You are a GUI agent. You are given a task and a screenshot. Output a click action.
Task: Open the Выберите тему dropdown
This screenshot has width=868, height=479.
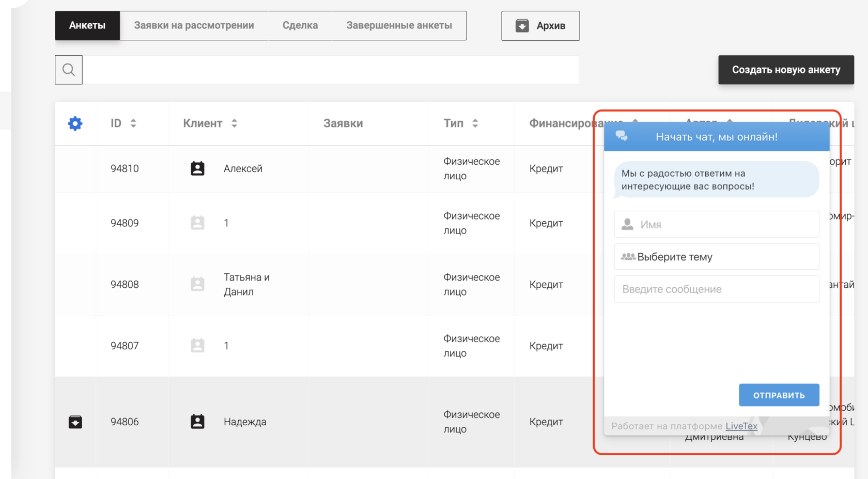click(716, 257)
